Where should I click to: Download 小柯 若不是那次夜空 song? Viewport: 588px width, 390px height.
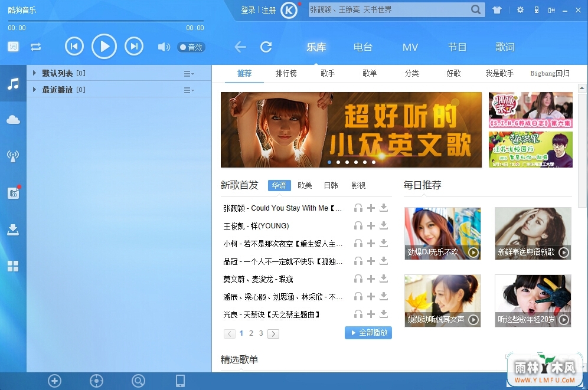point(384,243)
